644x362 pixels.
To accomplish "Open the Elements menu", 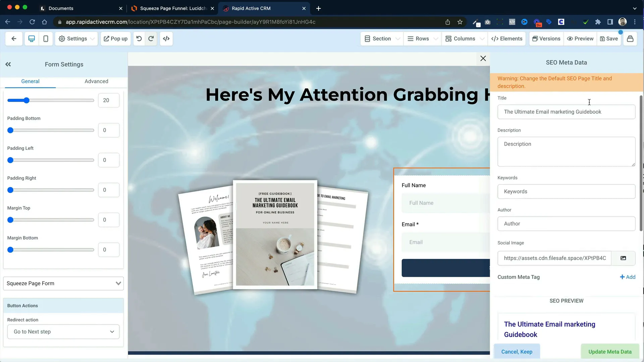I will point(506,39).
